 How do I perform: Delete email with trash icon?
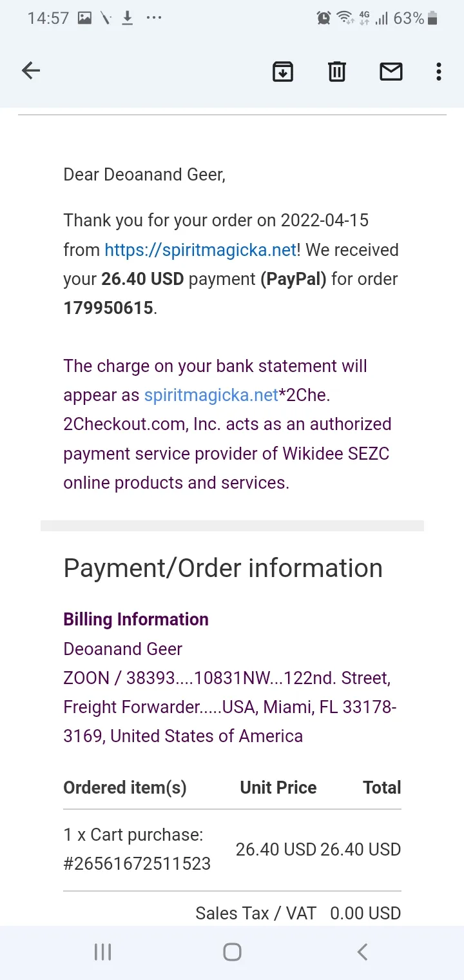point(337,71)
